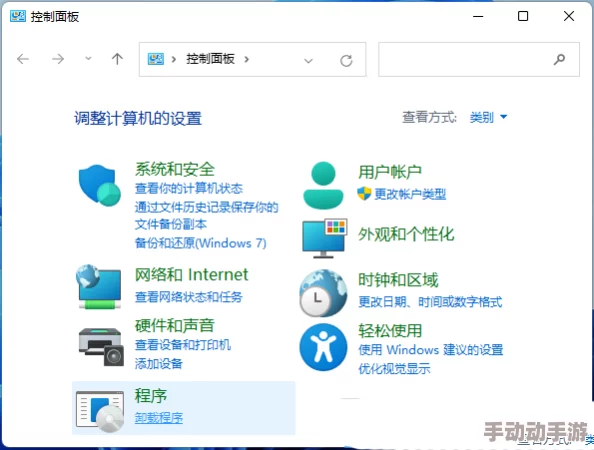
Task: Open 查看你的计算机状态 link
Action: 189,188
